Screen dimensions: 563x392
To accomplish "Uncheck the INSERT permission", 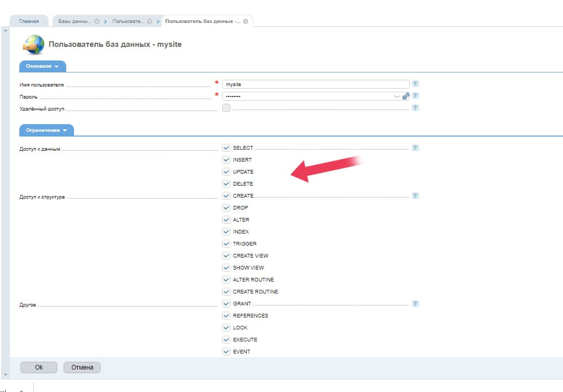I will [x=226, y=160].
